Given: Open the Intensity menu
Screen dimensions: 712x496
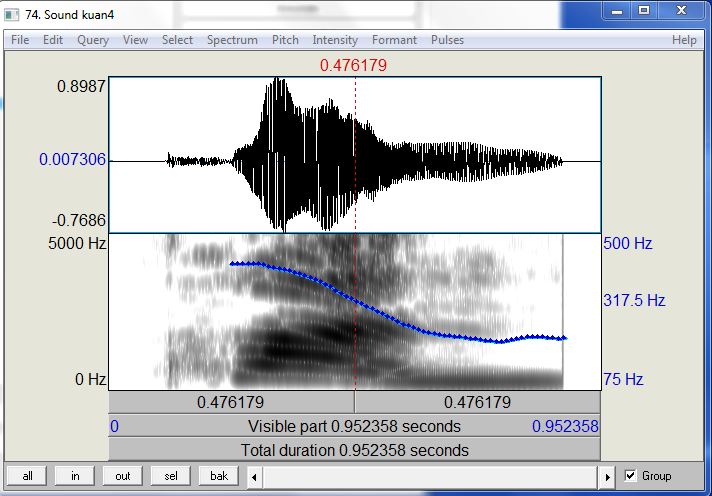Looking at the screenshot, I should tap(335, 40).
